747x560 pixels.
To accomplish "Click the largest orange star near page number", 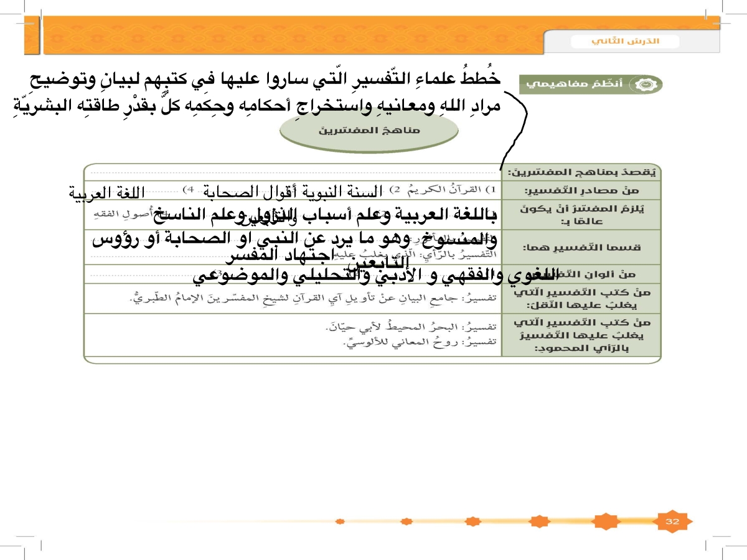I will 606,521.
